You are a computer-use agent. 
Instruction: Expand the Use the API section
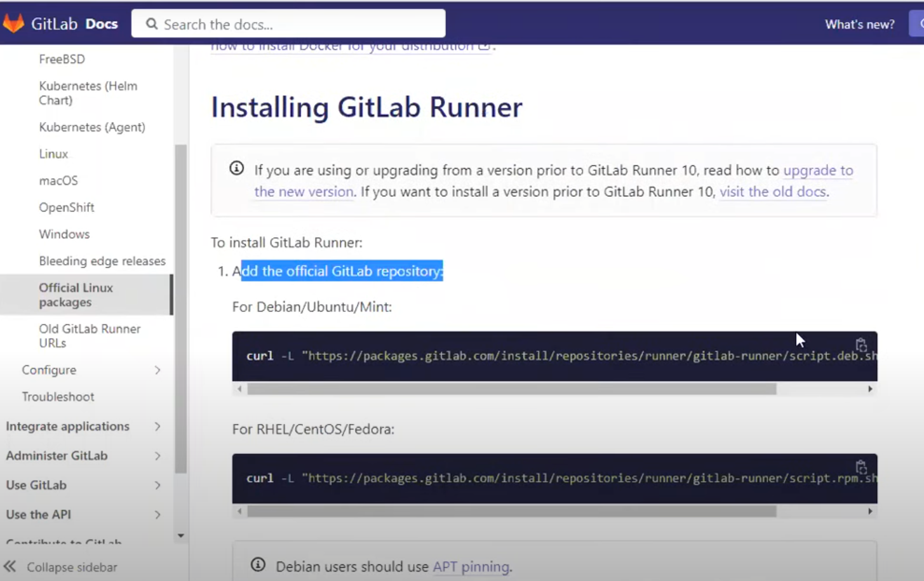157,515
